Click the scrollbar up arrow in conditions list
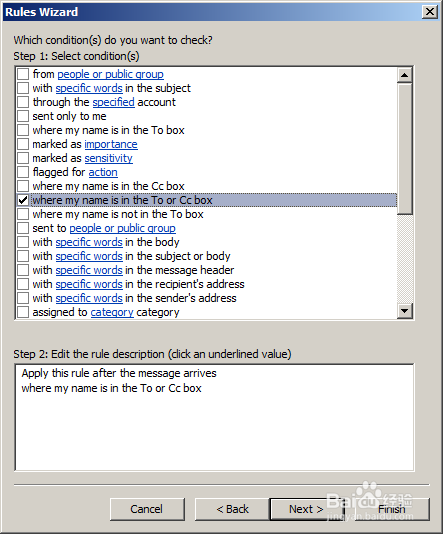 pos(405,75)
